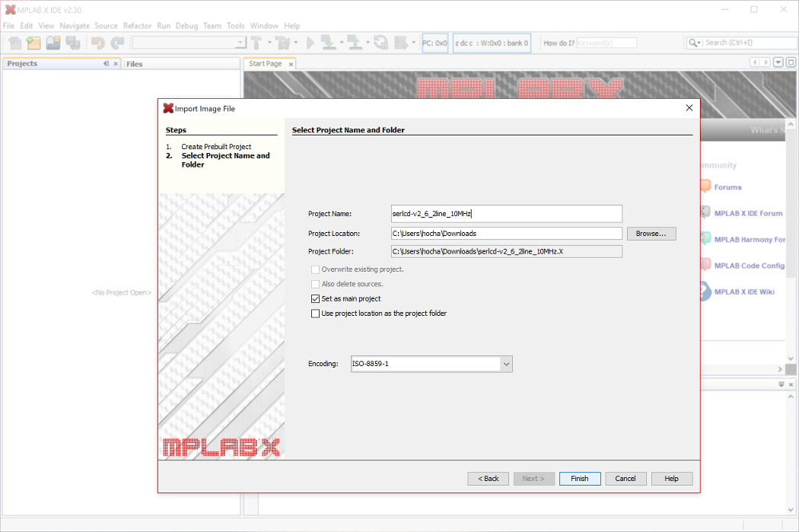Click the Forums speech bubble icon

click(x=705, y=186)
